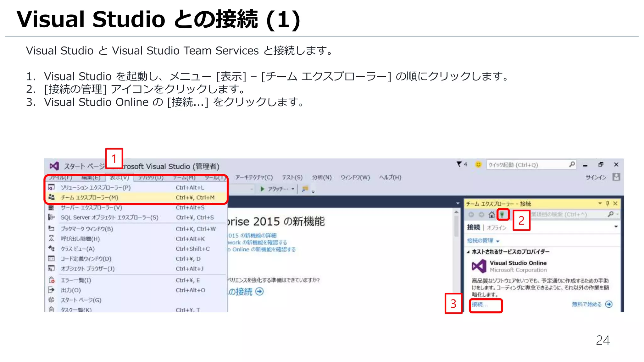The width and height of the screenshot is (644, 362).
Task: Click the Error List menu icon
Action: 52,280
